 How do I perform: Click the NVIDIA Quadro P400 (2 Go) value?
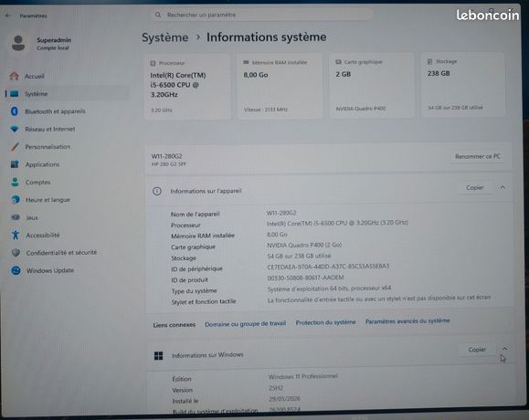click(x=304, y=245)
